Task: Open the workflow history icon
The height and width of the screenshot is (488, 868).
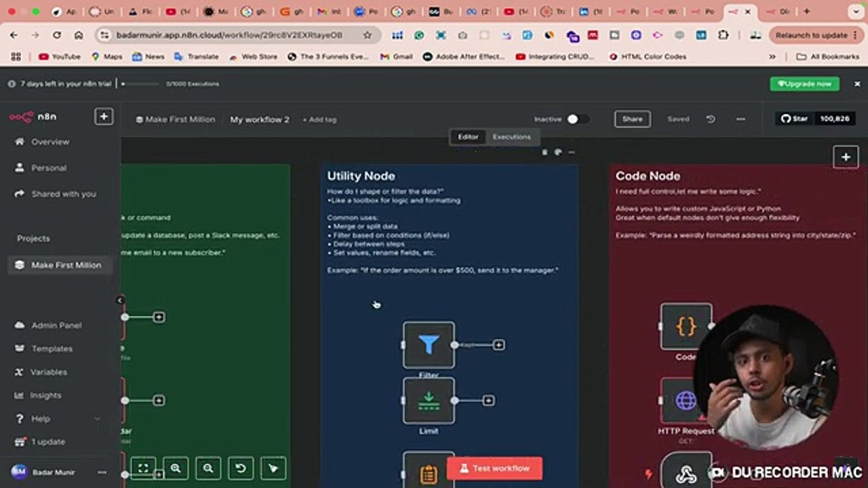Action: 711,119
